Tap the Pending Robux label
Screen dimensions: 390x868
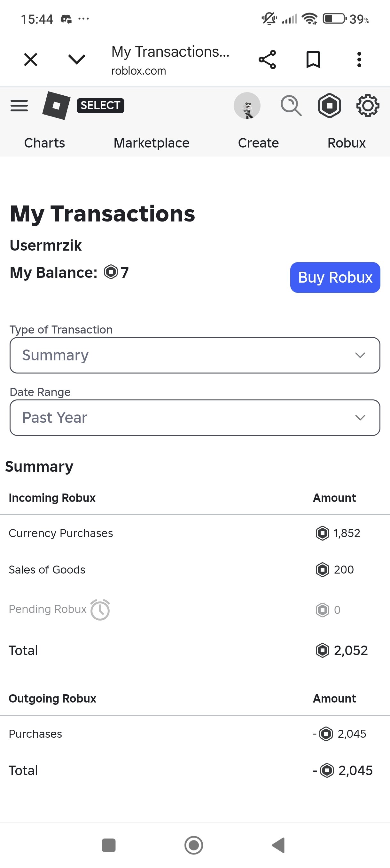(48, 609)
